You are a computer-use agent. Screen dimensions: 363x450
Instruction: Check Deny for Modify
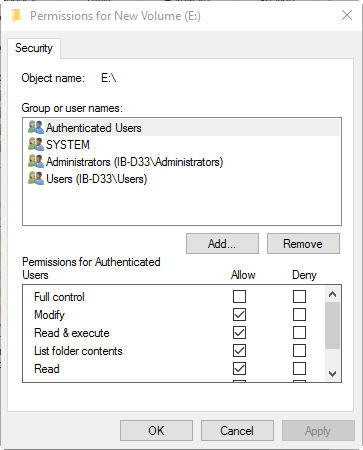coord(299,314)
